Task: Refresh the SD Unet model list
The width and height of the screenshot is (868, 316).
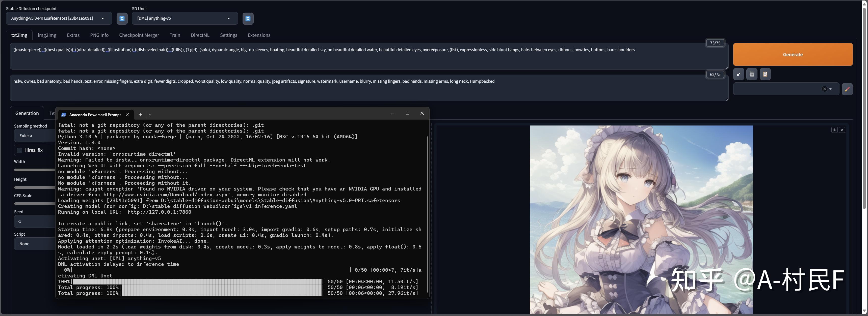Action: pos(248,18)
